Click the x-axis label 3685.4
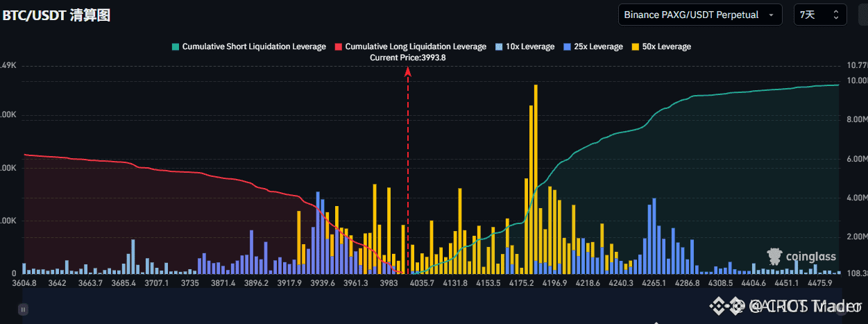 [123, 283]
